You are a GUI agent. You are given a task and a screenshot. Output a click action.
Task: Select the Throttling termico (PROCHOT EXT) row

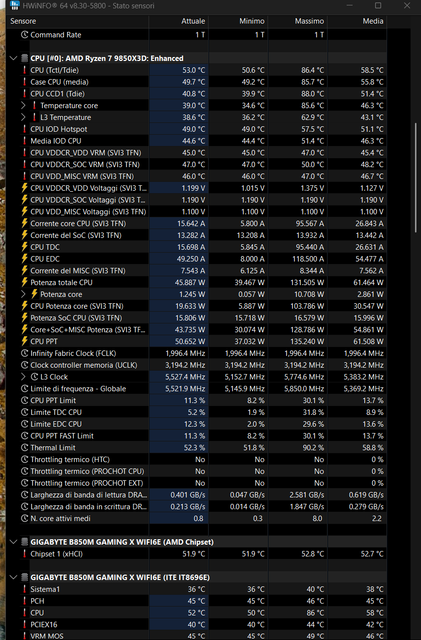pyautogui.click(x=196, y=483)
